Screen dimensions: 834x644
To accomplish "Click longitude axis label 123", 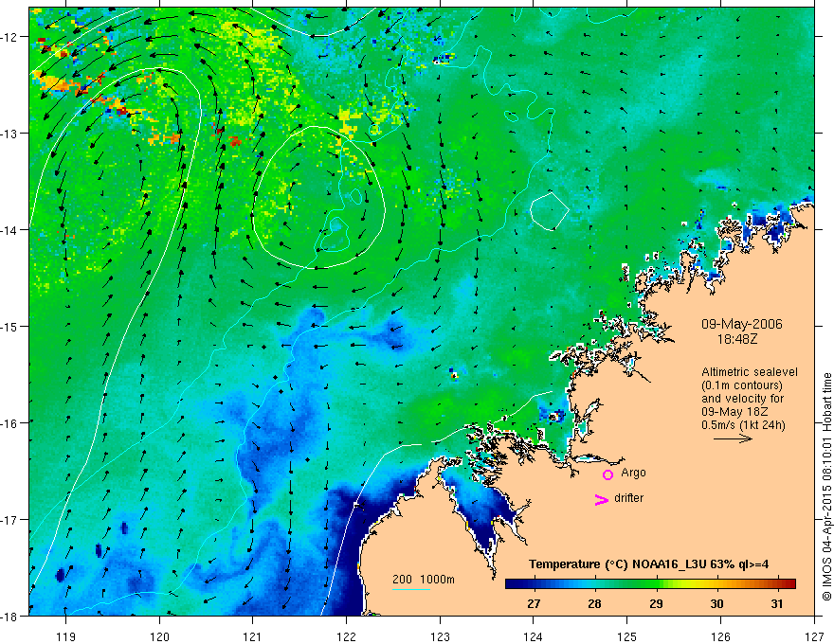I will [440, 636].
